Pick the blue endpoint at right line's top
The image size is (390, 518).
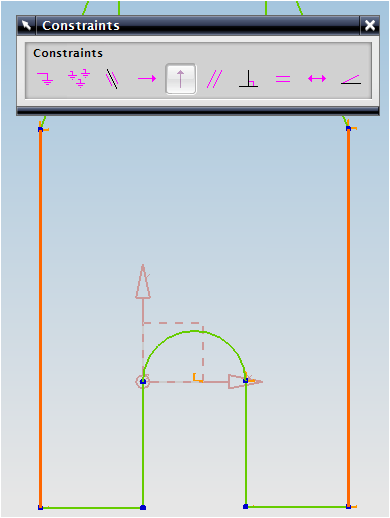coord(349,128)
